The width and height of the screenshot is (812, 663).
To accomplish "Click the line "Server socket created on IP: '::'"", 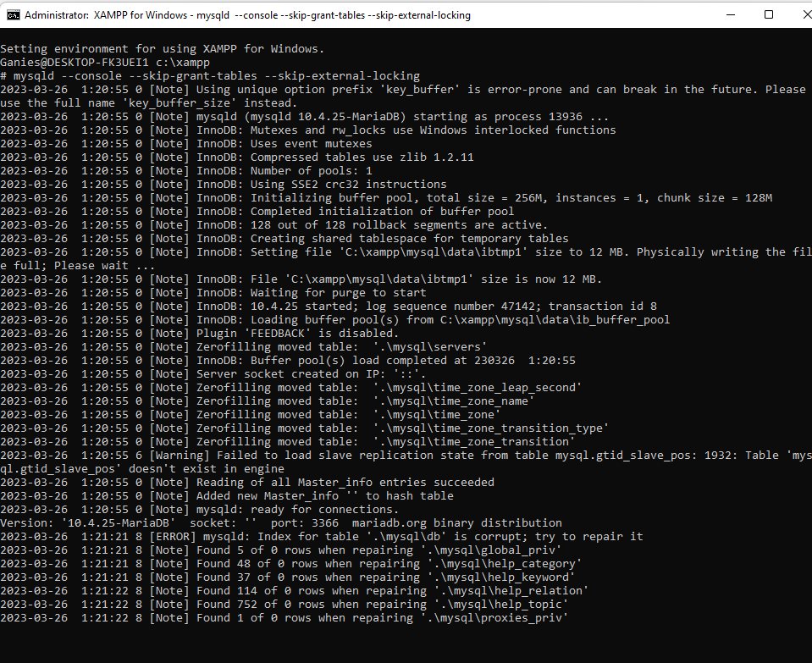I will 213,374.
